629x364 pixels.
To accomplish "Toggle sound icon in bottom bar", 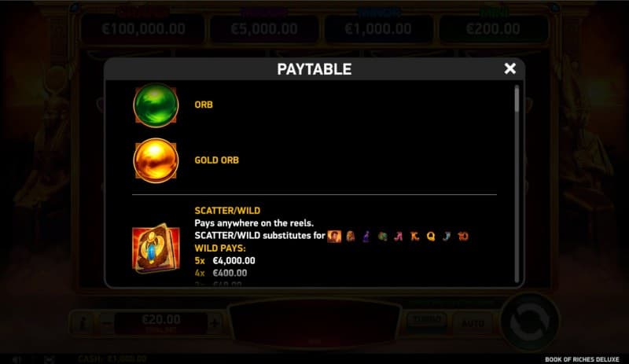I will pos(17,359).
